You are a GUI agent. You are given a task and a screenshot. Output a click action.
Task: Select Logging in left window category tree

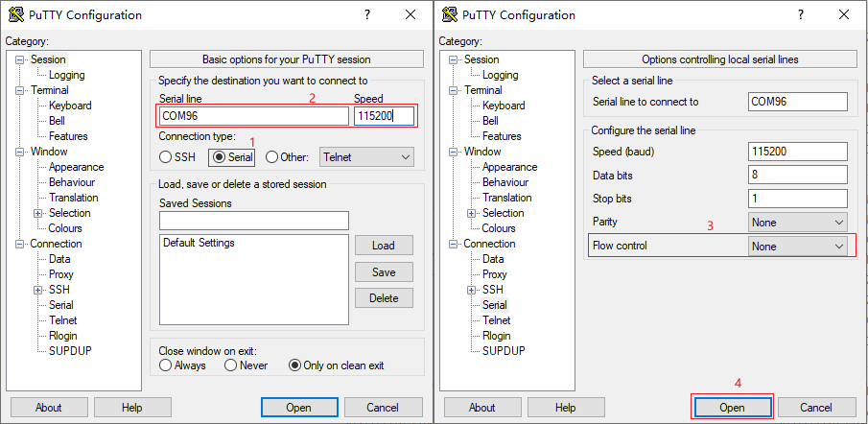tap(66, 75)
